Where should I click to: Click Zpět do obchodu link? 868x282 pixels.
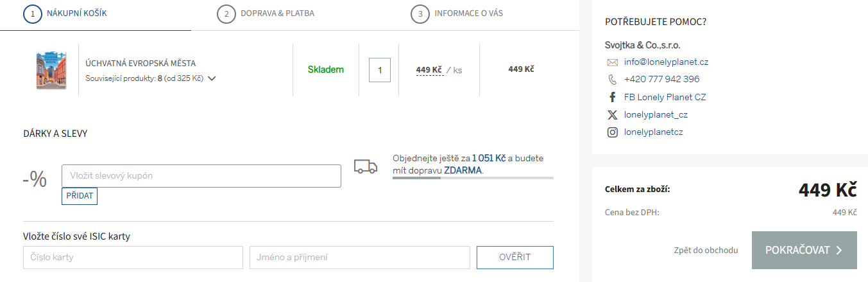(x=706, y=251)
